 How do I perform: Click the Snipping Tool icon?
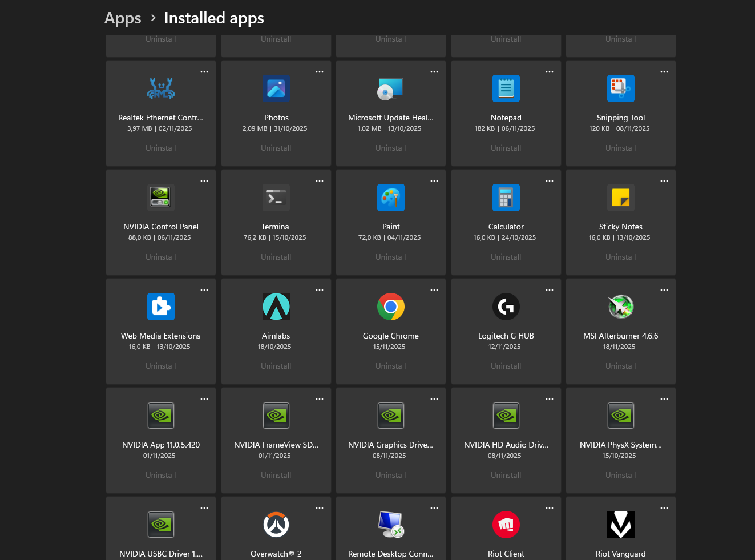[x=621, y=88]
